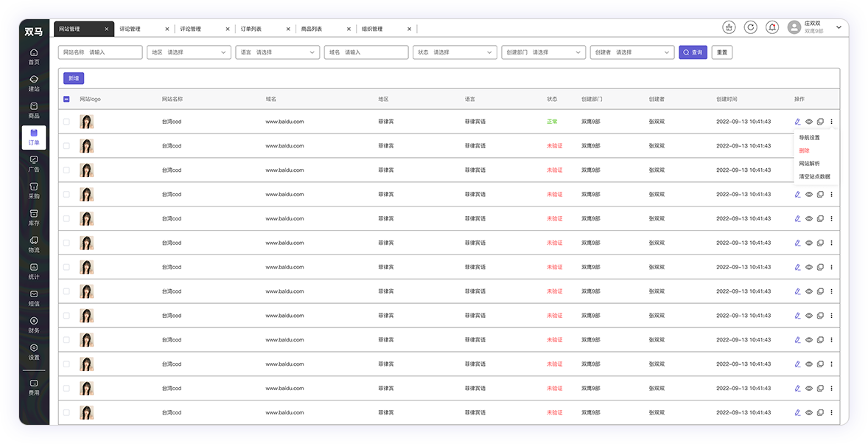Open the 物流 sidebar section
Viewport: 868px width, 444px height.
[x=34, y=244]
